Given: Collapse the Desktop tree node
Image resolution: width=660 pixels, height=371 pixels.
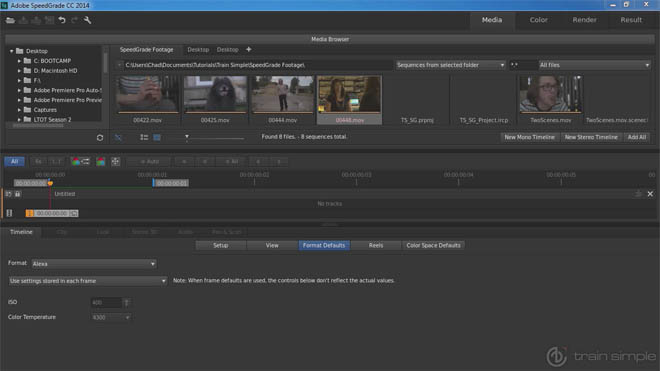Looking at the screenshot, I should [11, 51].
